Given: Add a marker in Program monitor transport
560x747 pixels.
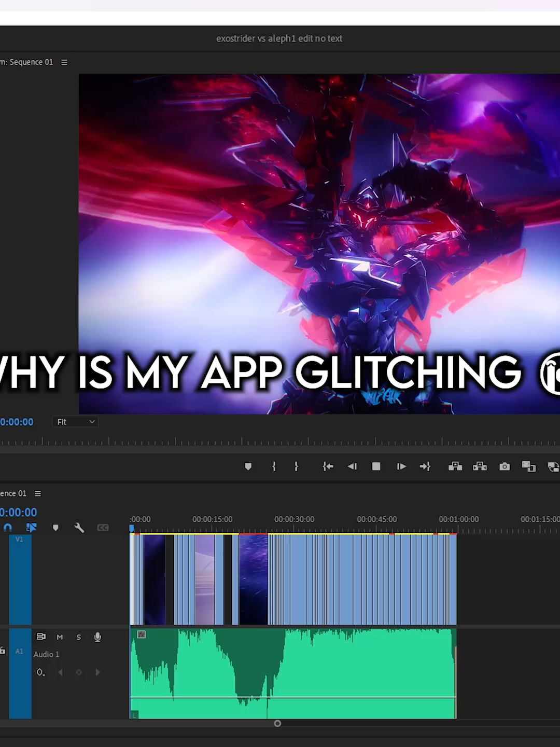Looking at the screenshot, I should (248, 466).
